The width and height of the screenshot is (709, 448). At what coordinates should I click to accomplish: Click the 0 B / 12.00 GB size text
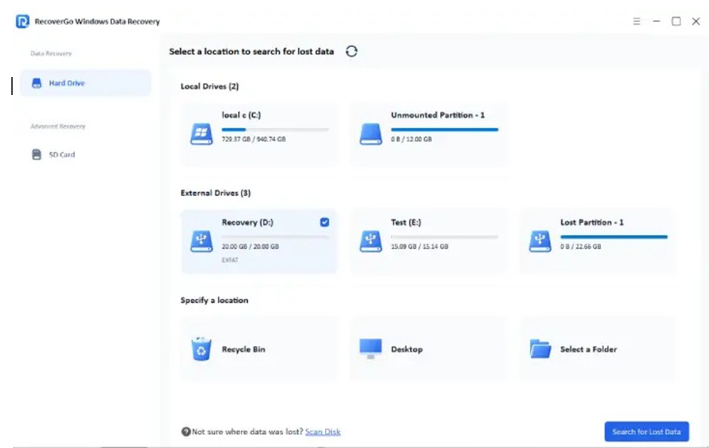point(411,139)
